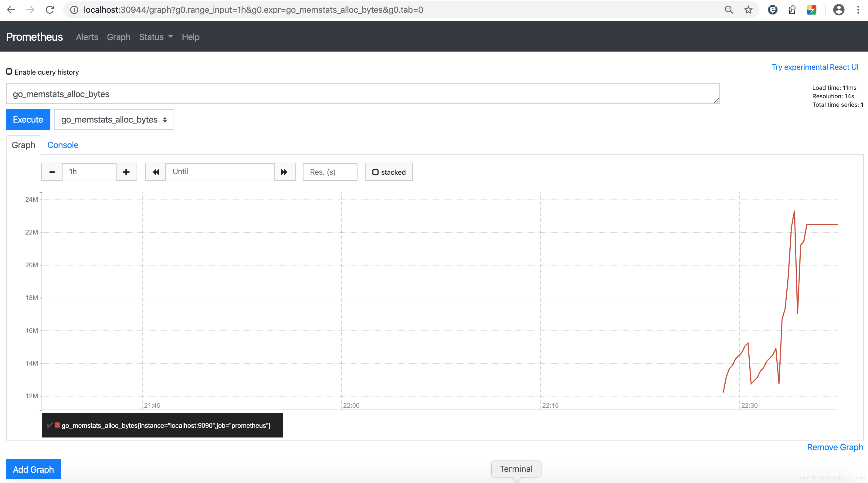Click the resolution Res.(s) input field
Screen dimensions: 868x483
tap(330, 172)
